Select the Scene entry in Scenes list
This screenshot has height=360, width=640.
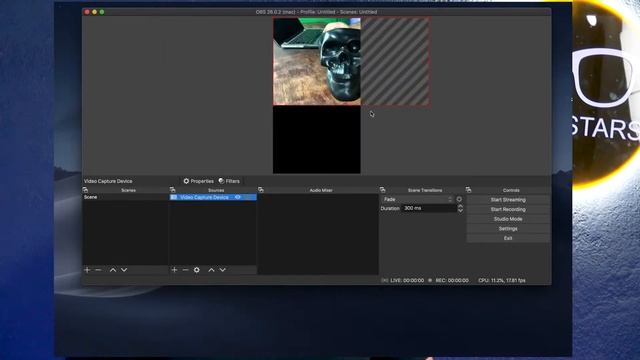tap(125, 197)
